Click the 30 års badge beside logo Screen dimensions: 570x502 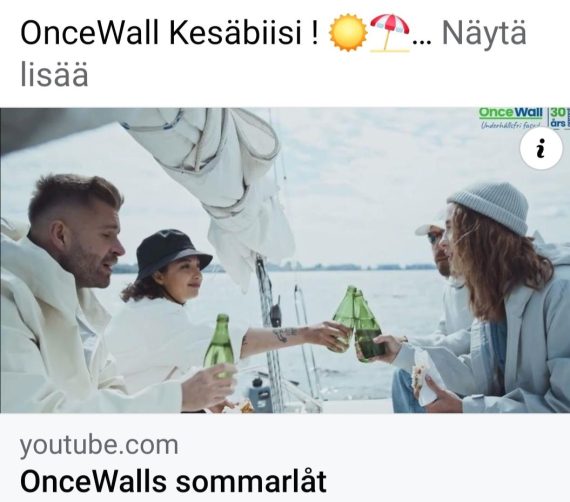click(x=558, y=117)
